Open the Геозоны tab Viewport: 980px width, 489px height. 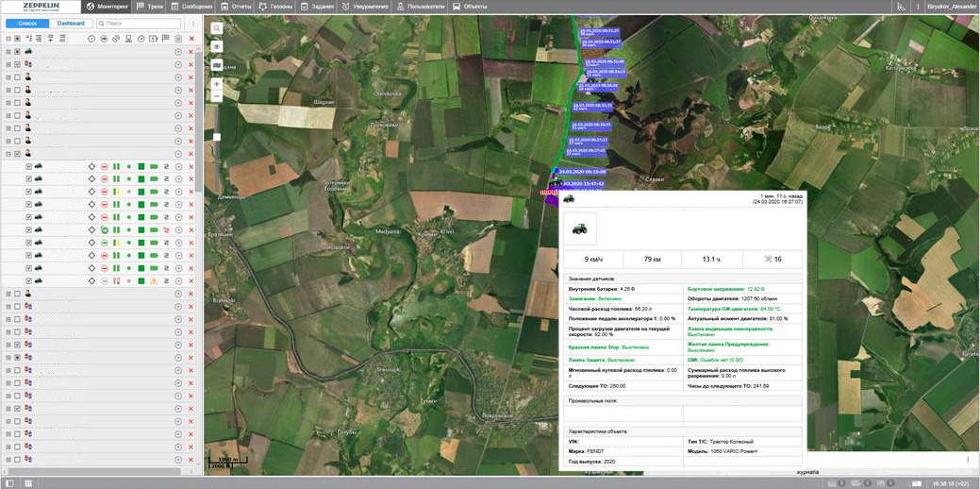pos(275,7)
